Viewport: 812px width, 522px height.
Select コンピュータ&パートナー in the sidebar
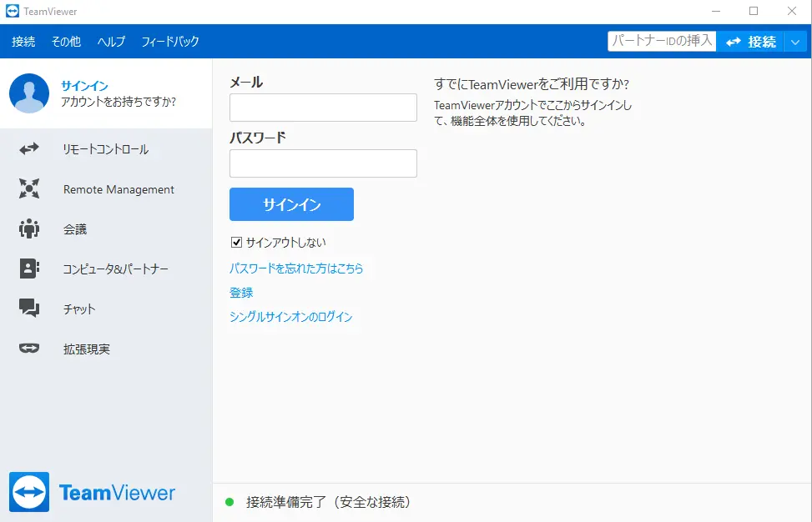(x=106, y=269)
